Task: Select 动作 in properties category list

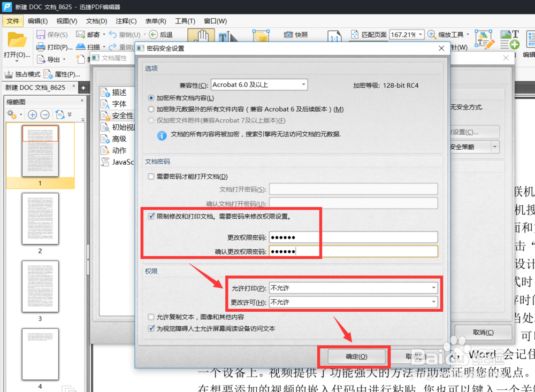Action: 118,150
